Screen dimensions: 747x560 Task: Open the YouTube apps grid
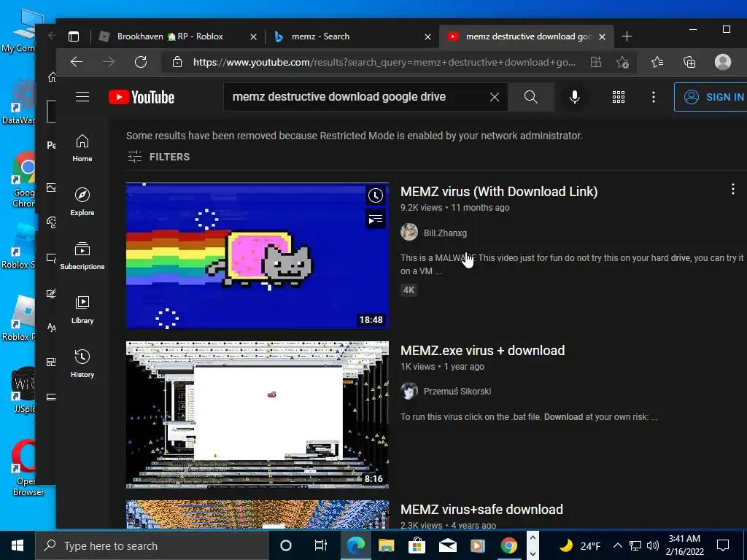click(x=619, y=97)
